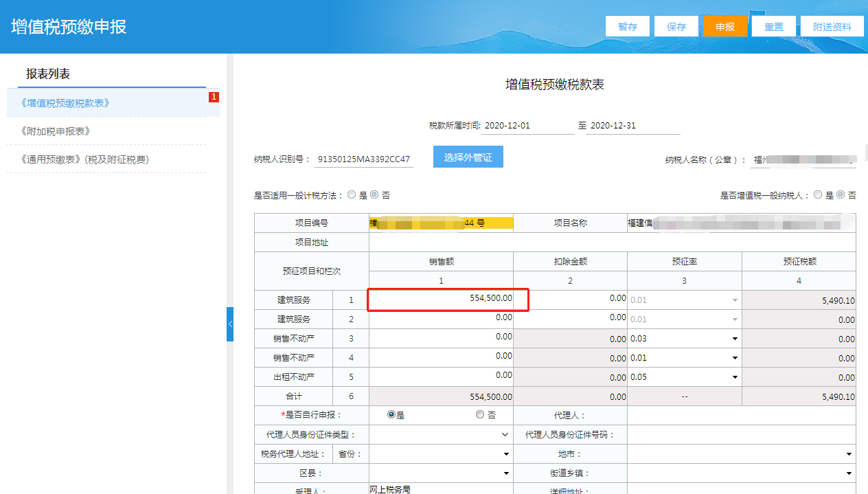Expand the 代理人员身份证件类型 dropdown
The image size is (868, 494).
click(x=440, y=435)
